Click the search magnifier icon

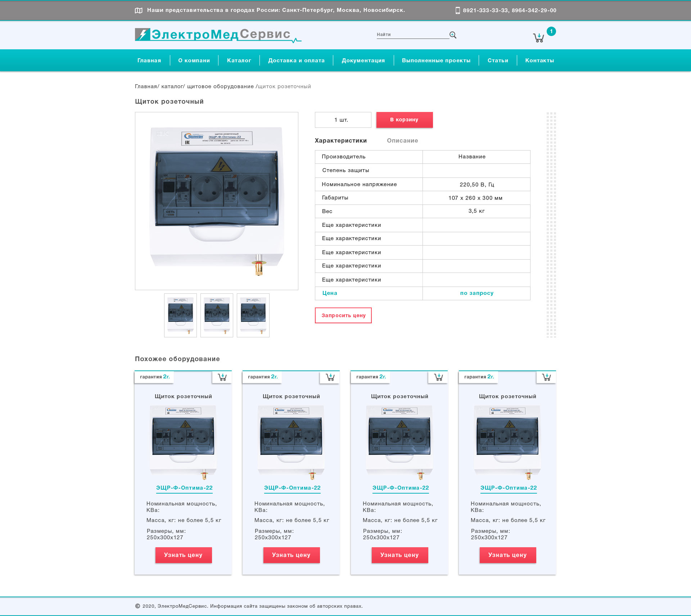click(x=453, y=35)
